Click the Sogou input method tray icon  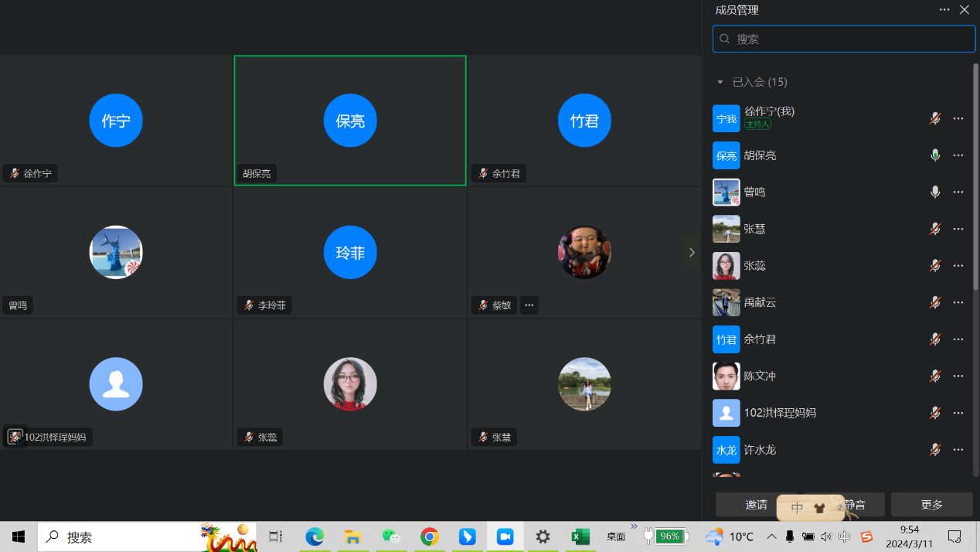(866, 537)
